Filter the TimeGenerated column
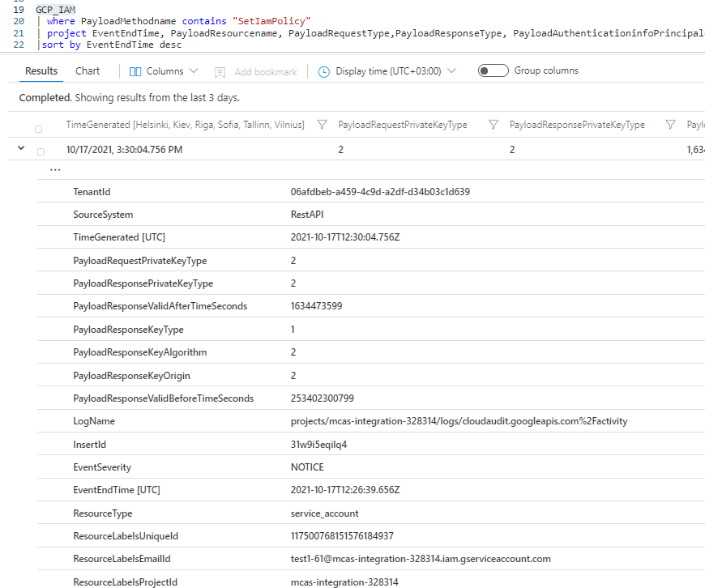The height and width of the screenshot is (588, 705). coord(322,125)
